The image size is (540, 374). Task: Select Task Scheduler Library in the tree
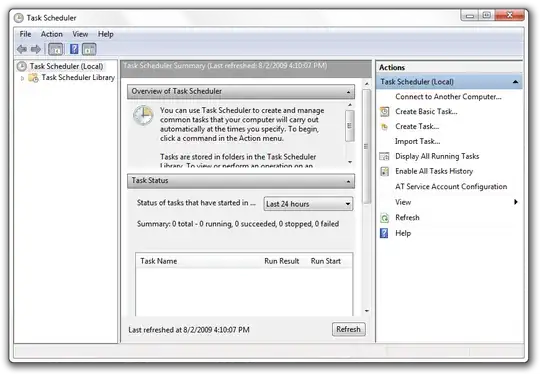pos(78,77)
